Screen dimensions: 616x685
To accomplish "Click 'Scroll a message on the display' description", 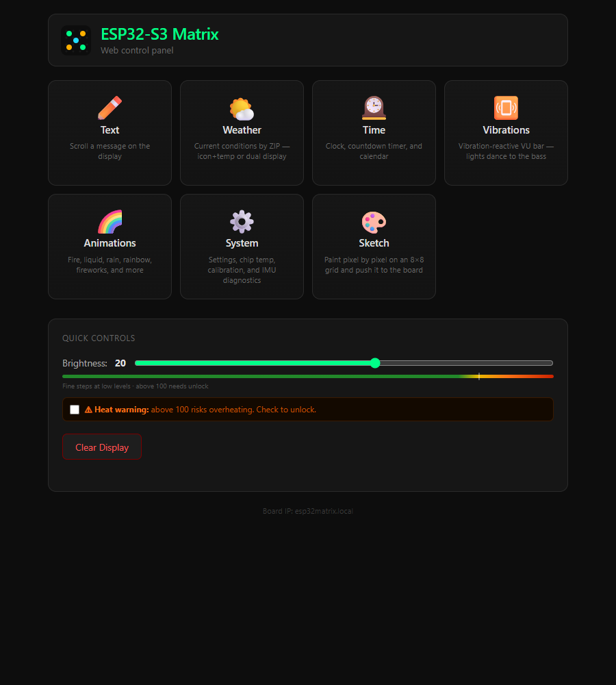I will tap(110, 151).
